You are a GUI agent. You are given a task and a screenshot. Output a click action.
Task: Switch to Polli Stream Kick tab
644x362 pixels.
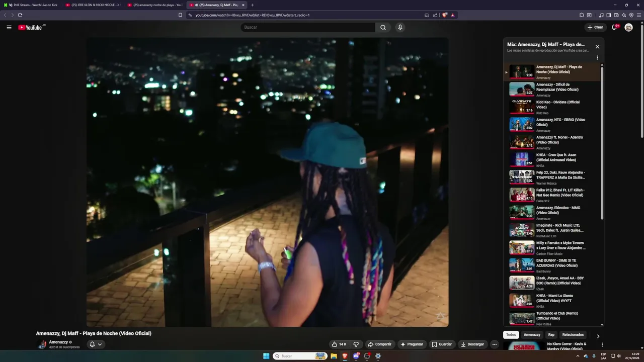31,5
